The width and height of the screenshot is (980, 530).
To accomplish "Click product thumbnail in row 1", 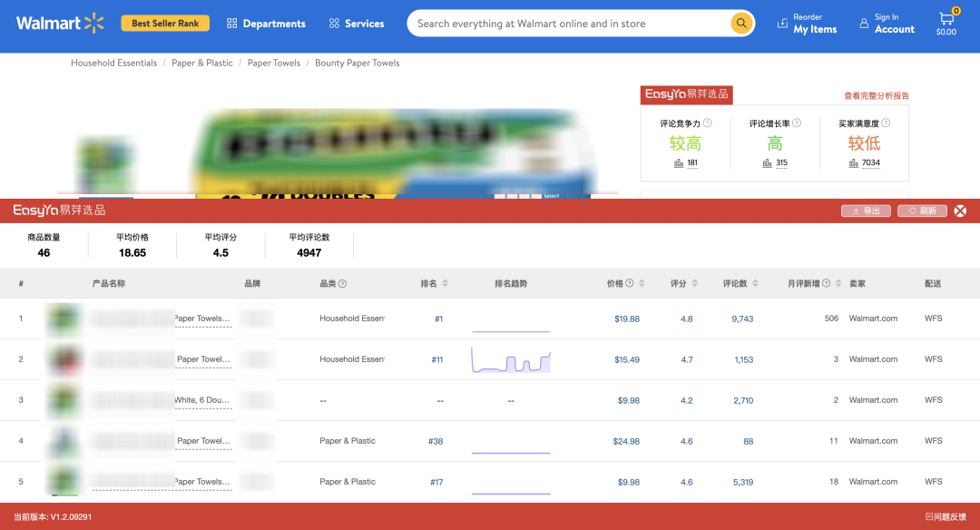I will [x=64, y=319].
